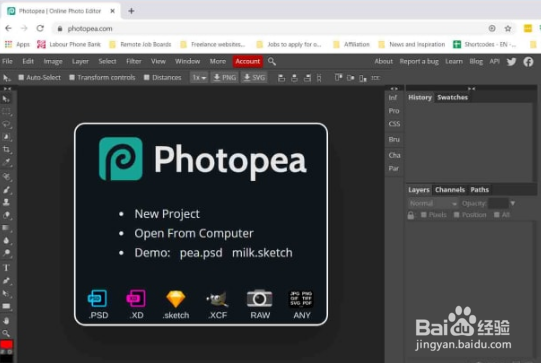Viewport: 541px width, 363px height.
Task: Open the Layer menu
Action: pos(80,61)
